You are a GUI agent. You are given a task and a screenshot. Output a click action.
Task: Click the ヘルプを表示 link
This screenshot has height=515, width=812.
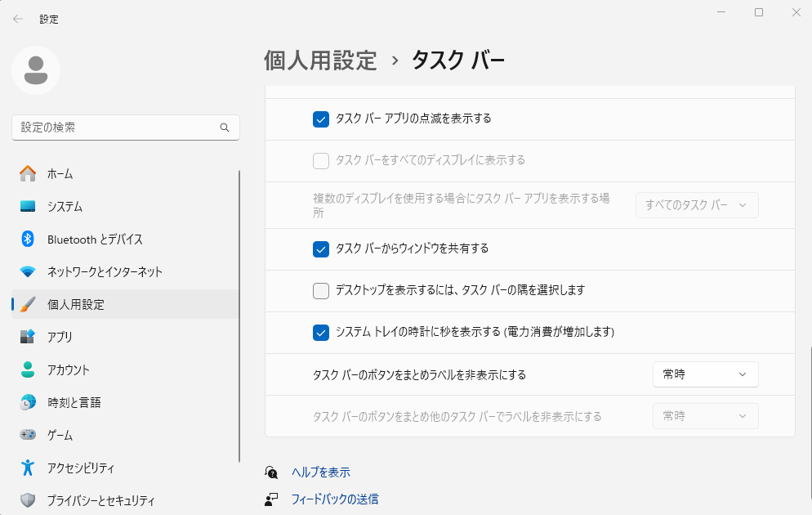[320, 472]
